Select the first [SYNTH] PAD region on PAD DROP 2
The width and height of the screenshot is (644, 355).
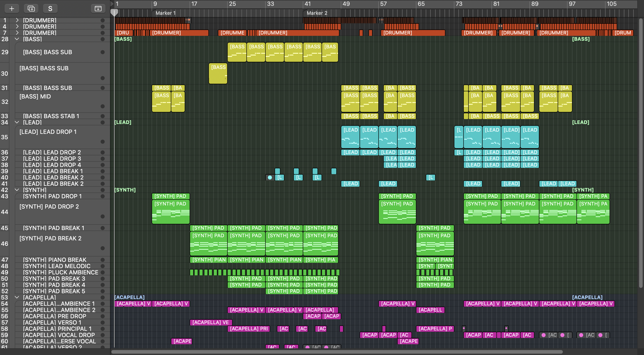pos(171,212)
